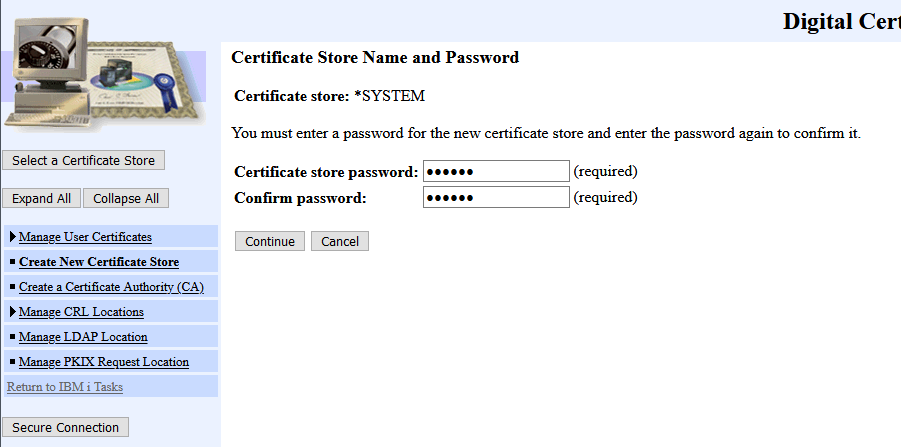The width and height of the screenshot is (901, 447).
Task: Cancel the certificate store creation
Action: 340,241
